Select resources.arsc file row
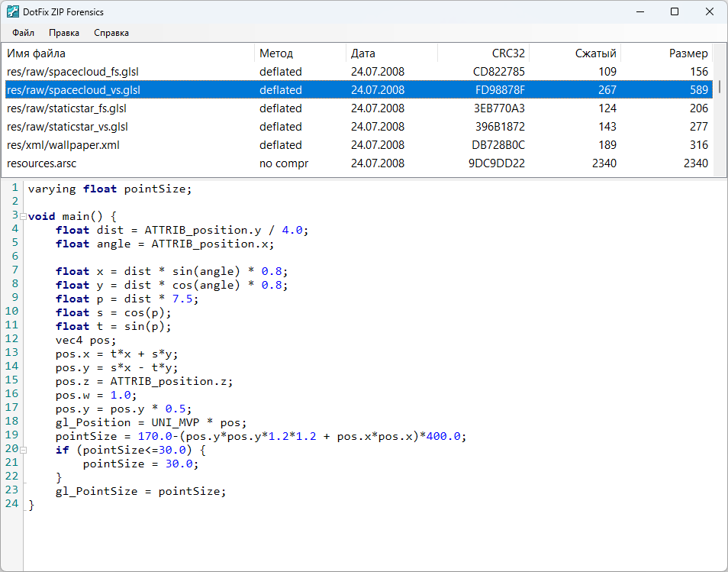 tap(359, 163)
